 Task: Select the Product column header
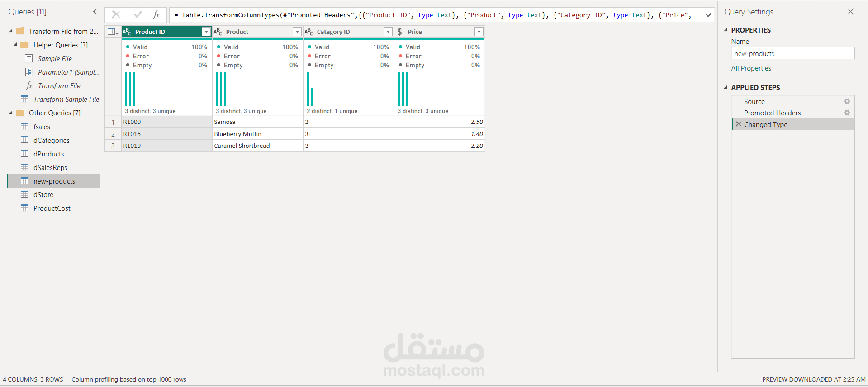click(x=258, y=32)
